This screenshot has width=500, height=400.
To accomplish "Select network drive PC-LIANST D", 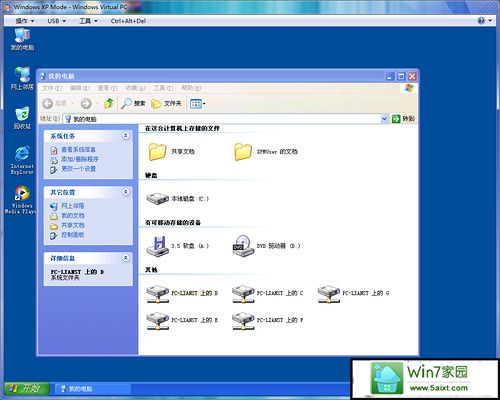I will tap(182, 294).
